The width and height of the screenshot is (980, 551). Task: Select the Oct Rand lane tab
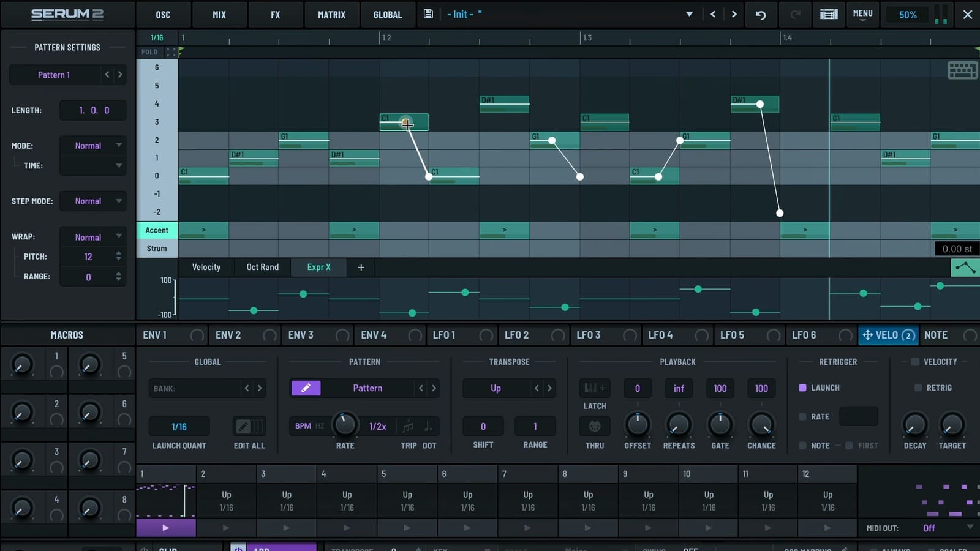(263, 267)
